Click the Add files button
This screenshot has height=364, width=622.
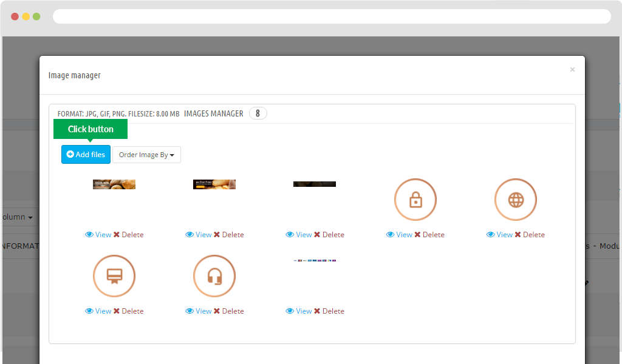coord(86,155)
